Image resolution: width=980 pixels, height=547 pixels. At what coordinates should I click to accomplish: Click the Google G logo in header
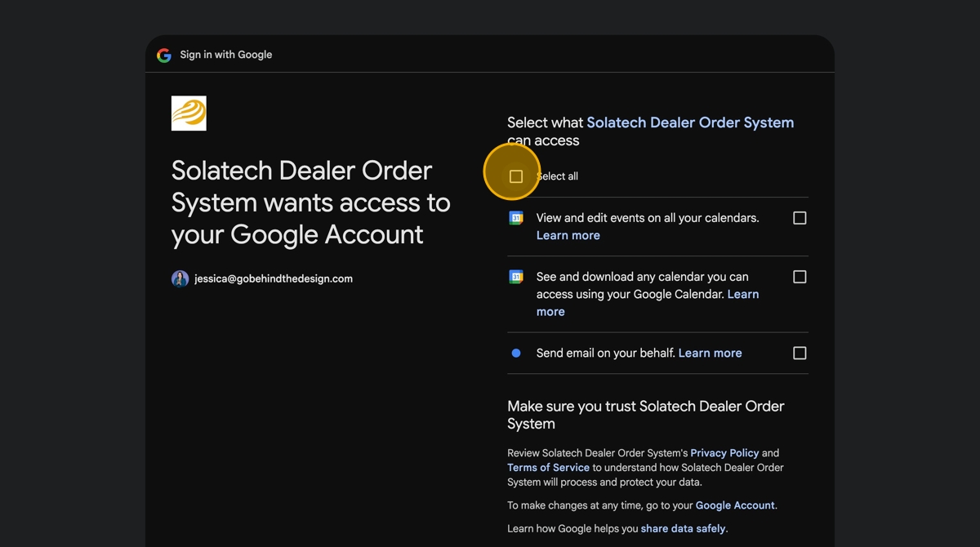164,55
